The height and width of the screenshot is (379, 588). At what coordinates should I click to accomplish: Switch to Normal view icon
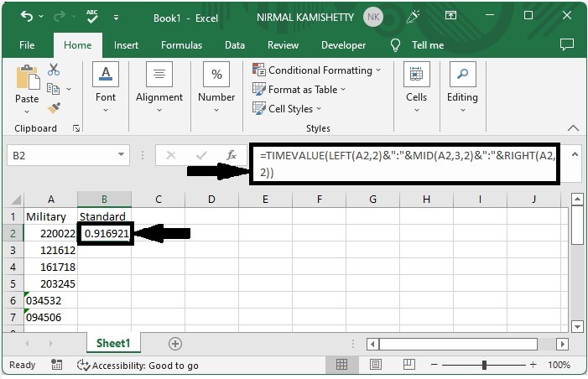pyautogui.click(x=341, y=365)
